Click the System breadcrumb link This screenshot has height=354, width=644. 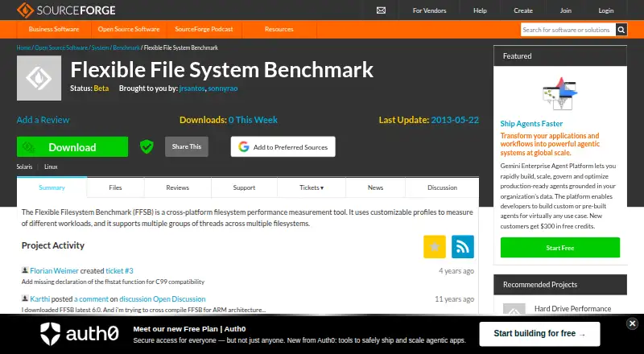click(x=100, y=47)
